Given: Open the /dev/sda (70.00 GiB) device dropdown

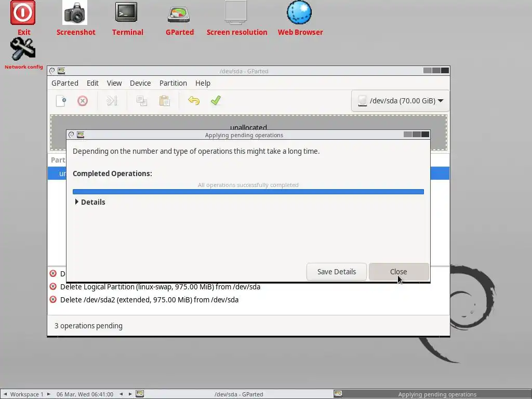Looking at the screenshot, I should [401, 101].
